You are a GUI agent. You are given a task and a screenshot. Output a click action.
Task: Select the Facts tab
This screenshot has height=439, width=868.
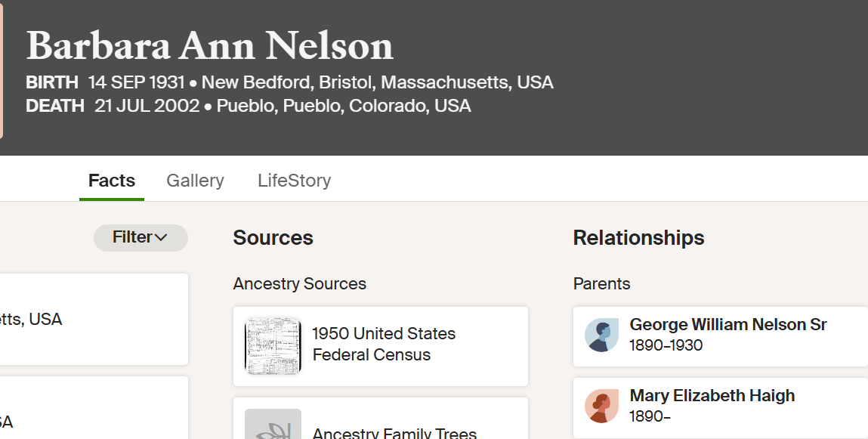tap(112, 181)
